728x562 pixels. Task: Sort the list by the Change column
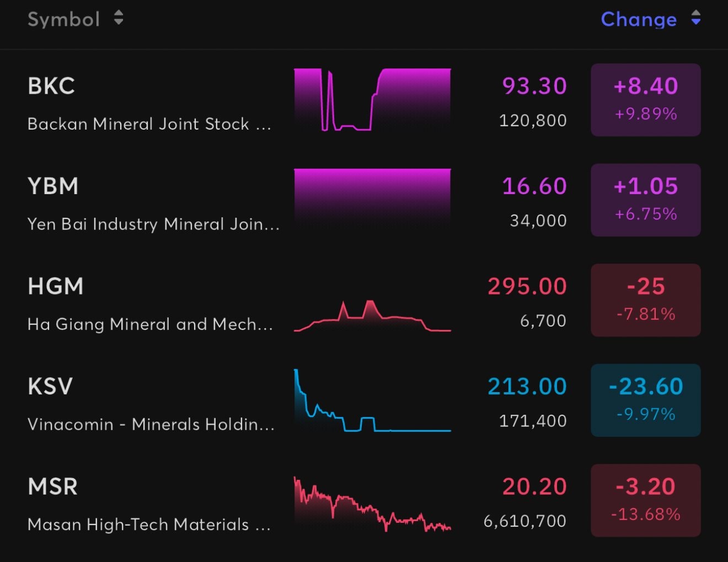click(639, 19)
